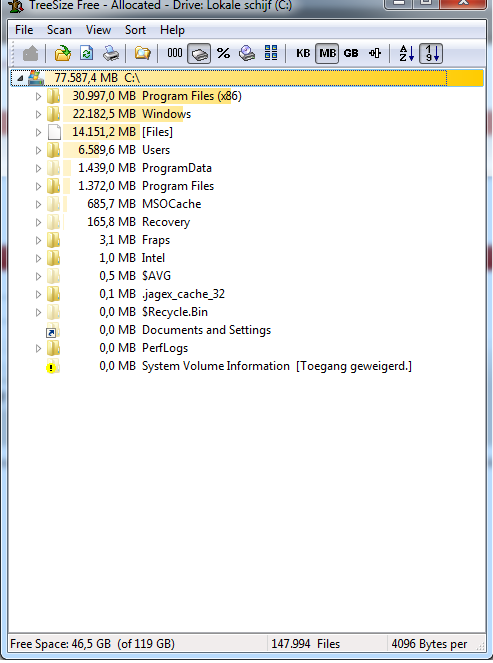Switch size unit to KB
This screenshot has width=493, height=663.
pyautogui.click(x=303, y=53)
